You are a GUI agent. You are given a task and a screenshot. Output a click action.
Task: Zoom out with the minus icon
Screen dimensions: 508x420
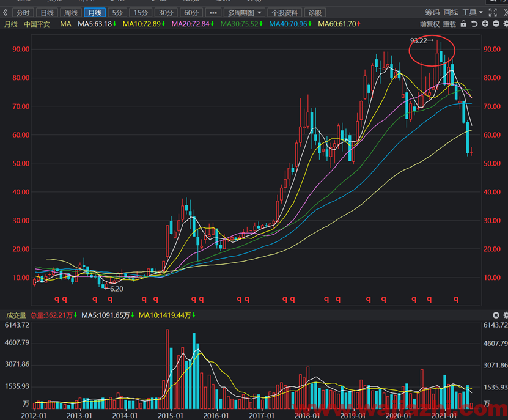click(496, 24)
